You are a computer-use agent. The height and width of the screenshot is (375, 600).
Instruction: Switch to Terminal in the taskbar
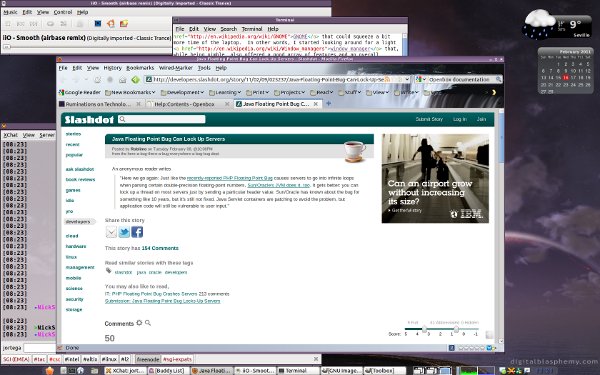[298, 370]
